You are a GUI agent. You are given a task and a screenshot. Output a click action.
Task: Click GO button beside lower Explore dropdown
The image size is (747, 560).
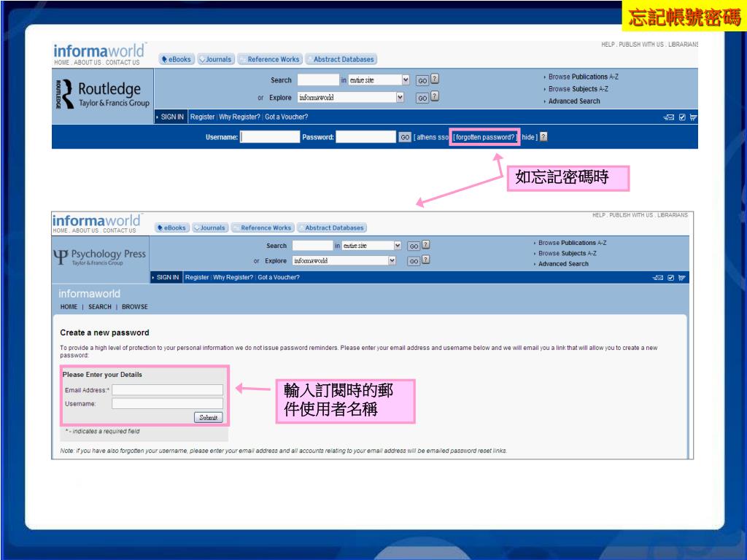[x=414, y=261]
